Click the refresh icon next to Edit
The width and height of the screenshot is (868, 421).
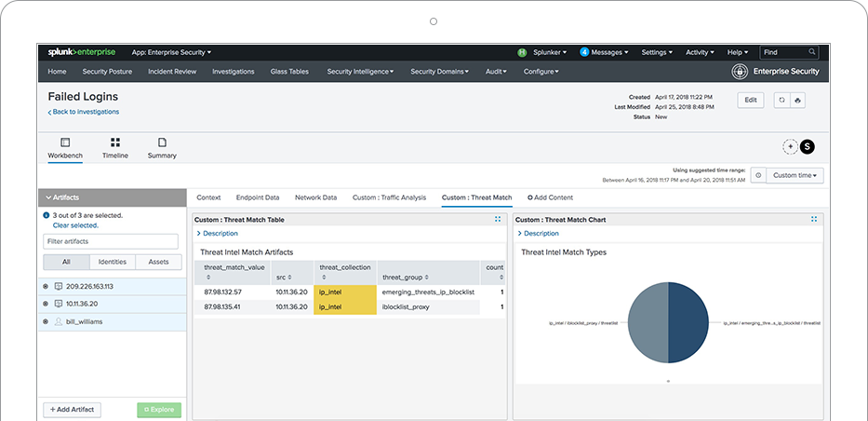pos(781,101)
